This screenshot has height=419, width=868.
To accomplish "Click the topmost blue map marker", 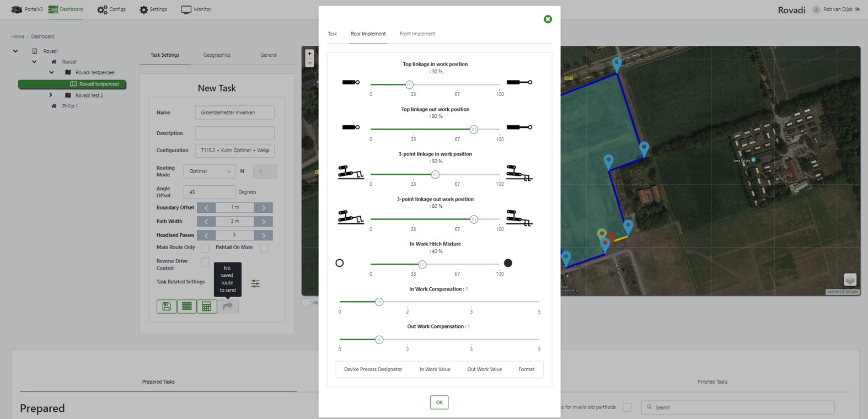I will coord(617,64).
